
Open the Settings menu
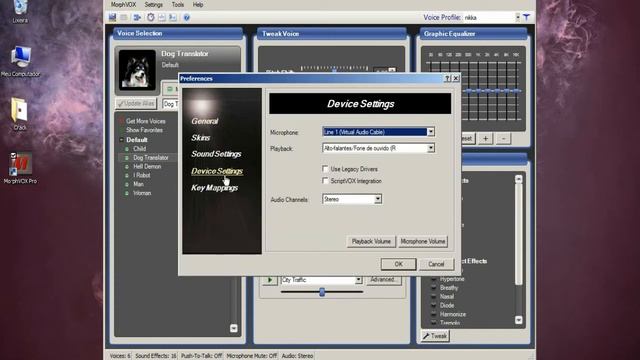(153, 5)
